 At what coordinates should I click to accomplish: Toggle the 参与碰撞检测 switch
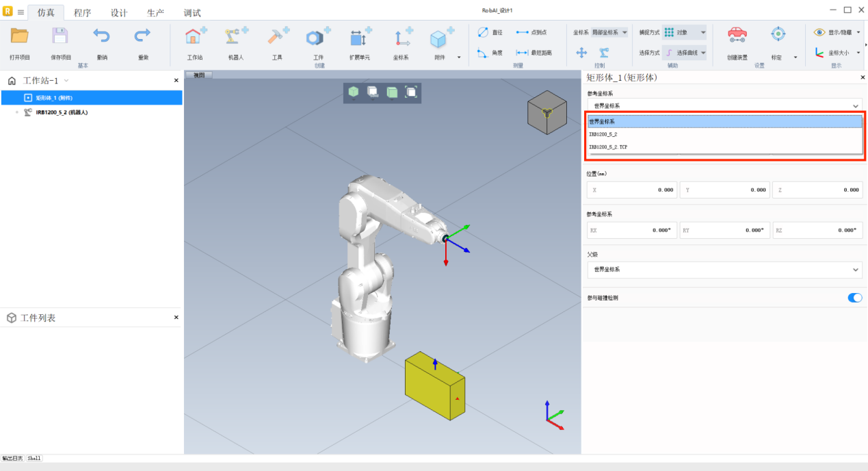pos(854,298)
